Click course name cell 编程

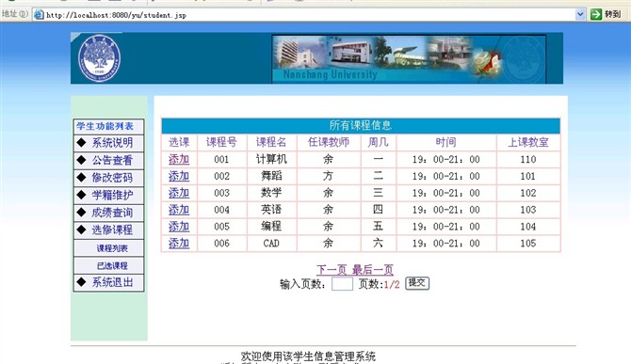(x=271, y=226)
